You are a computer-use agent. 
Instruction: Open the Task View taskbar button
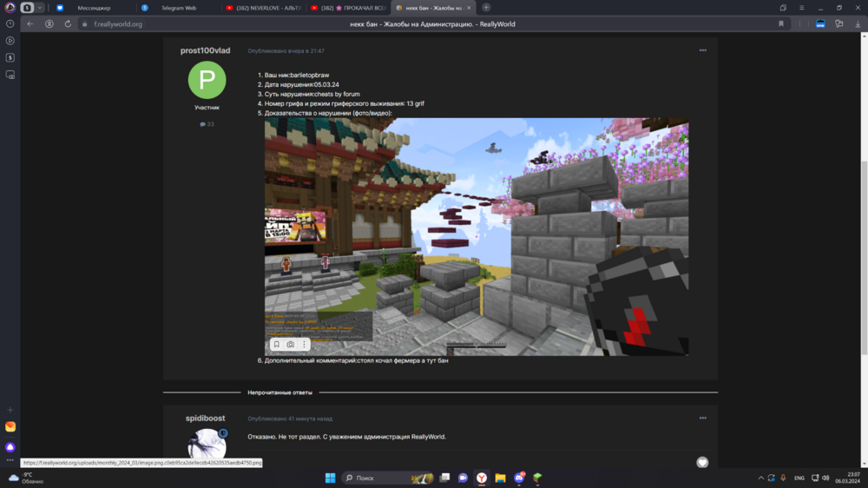coord(444,478)
